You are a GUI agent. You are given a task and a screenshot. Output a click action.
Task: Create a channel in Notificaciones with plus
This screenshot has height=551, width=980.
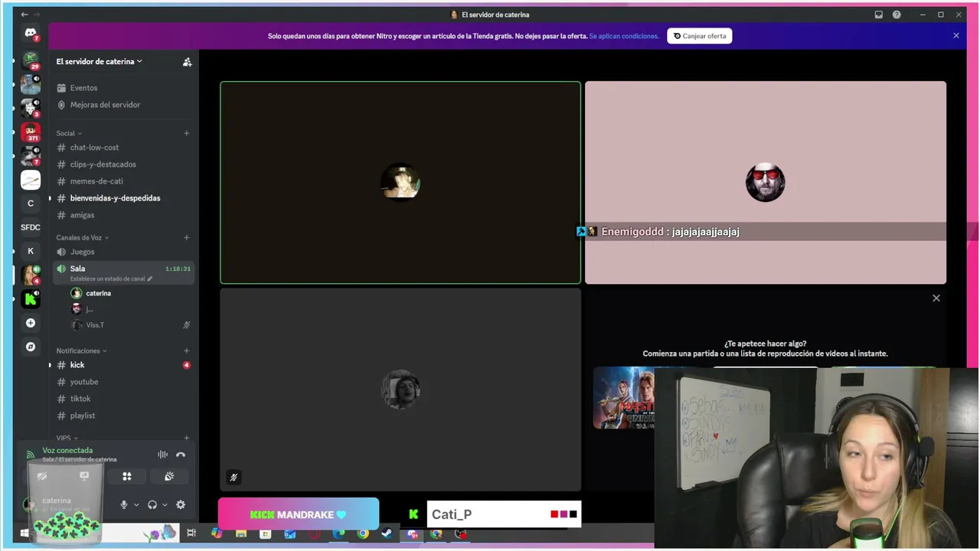click(x=186, y=350)
